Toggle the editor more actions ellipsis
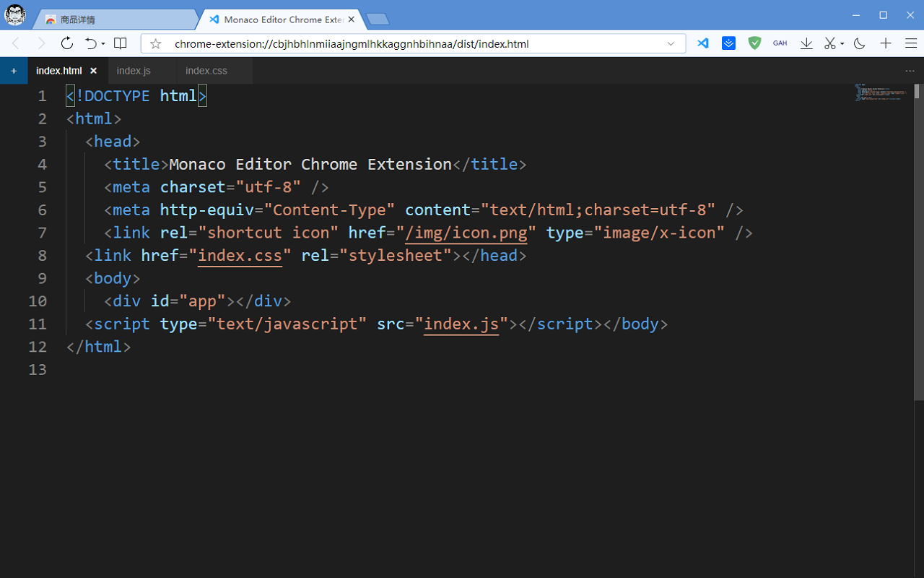This screenshot has height=578, width=924. coord(910,71)
